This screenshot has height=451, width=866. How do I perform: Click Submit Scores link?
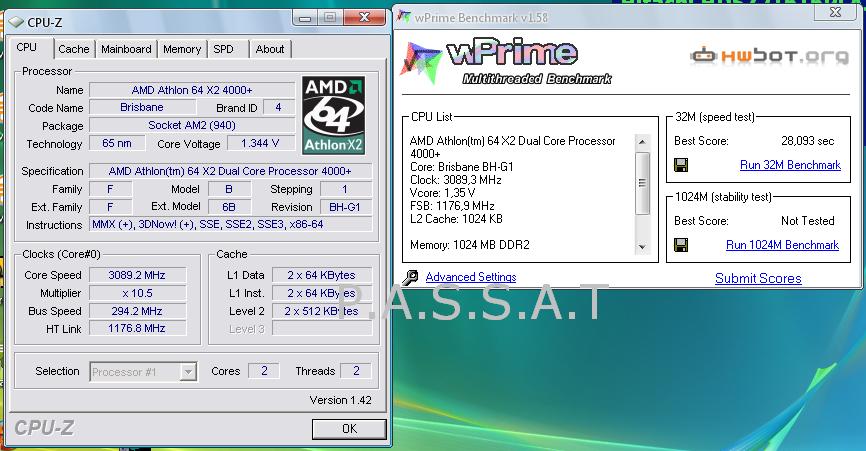pyautogui.click(x=758, y=279)
